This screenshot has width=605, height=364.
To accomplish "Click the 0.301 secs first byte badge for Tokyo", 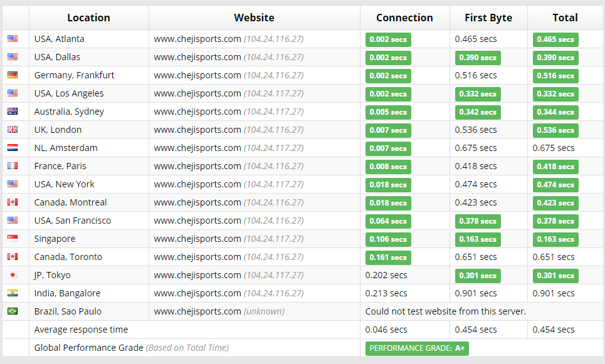I will pyautogui.click(x=478, y=275).
